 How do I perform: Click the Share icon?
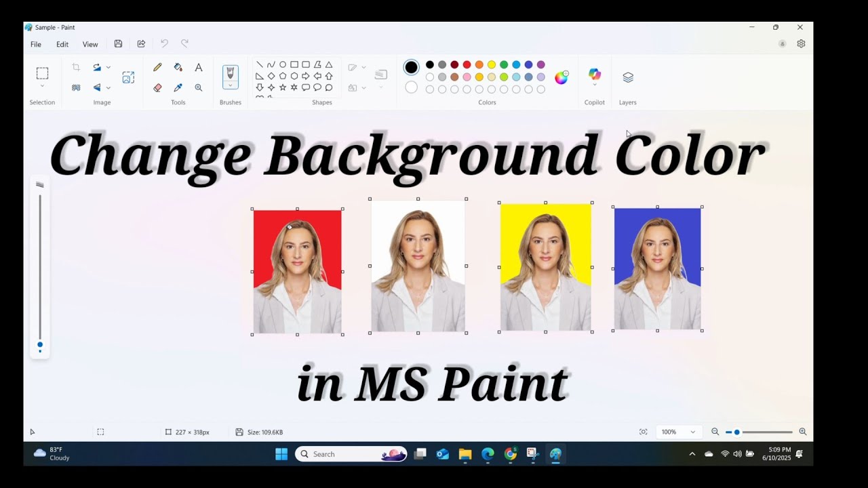coord(141,44)
